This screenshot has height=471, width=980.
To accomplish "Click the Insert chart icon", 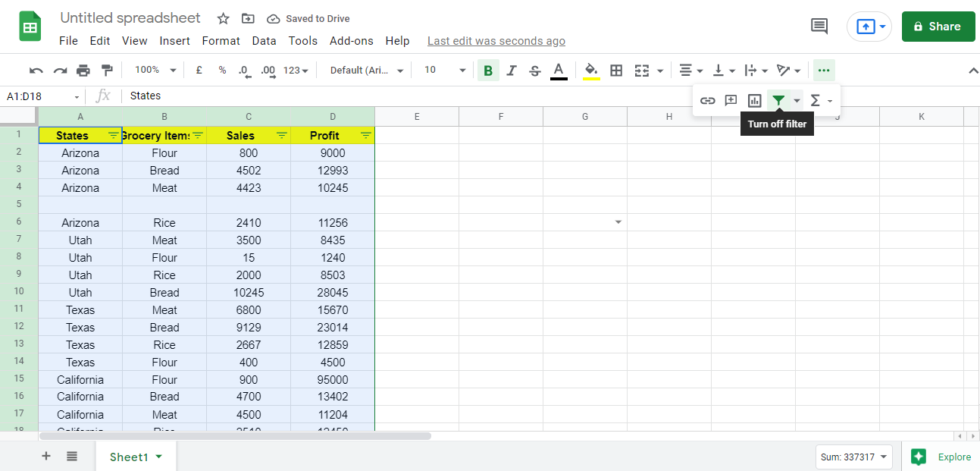I will [x=755, y=100].
